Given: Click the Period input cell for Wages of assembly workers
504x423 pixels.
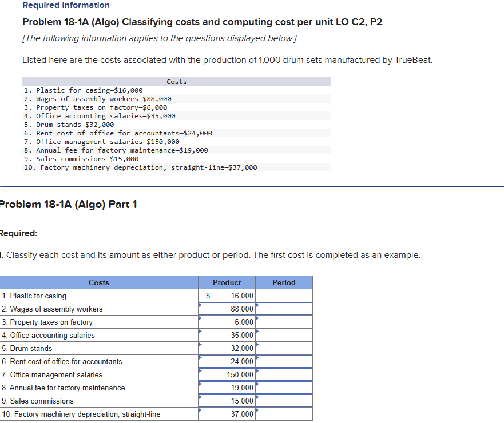Looking at the screenshot, I should coord(284,309).
